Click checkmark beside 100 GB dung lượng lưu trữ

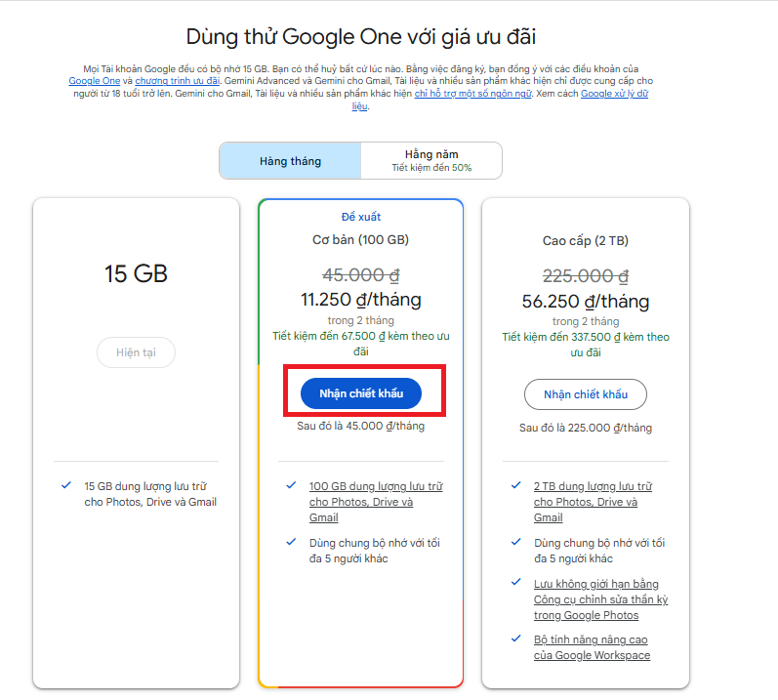pos(291,485)
